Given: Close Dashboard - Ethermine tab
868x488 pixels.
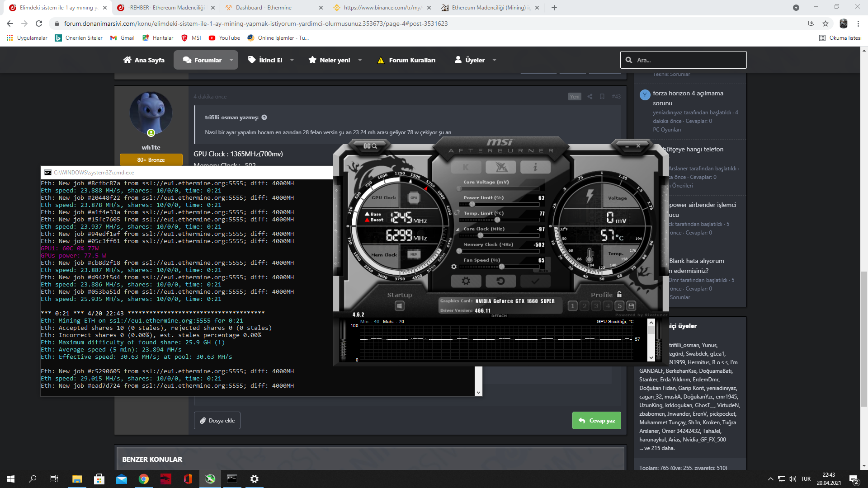Looking at the screenshot, I should (321, 8).
